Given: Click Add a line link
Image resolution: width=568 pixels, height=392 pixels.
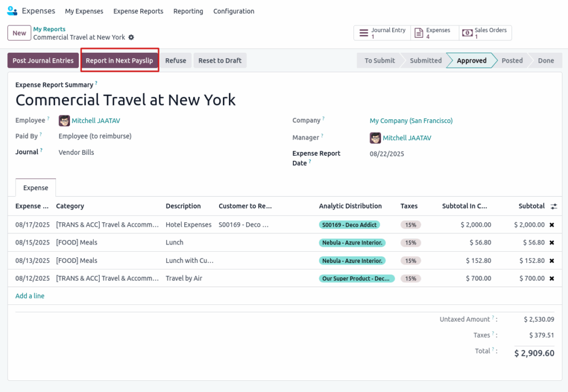Looking at the screenshot, I should click(30, 296).
